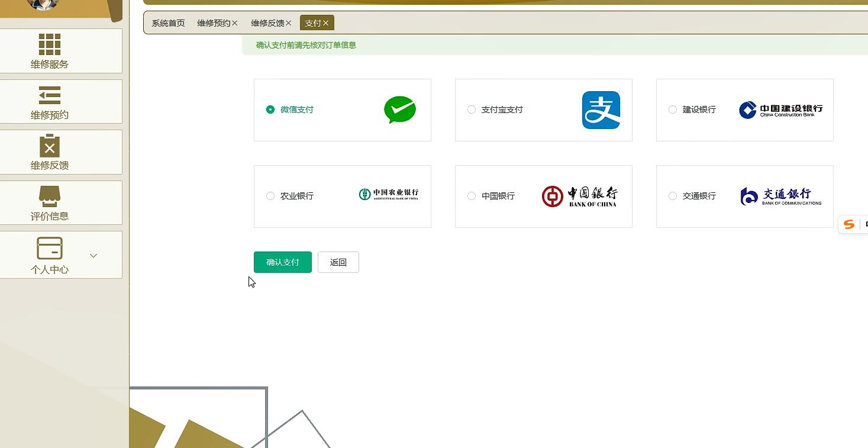Select 建设银行 as payment method
Screen dimensions: 868x448
672,109
